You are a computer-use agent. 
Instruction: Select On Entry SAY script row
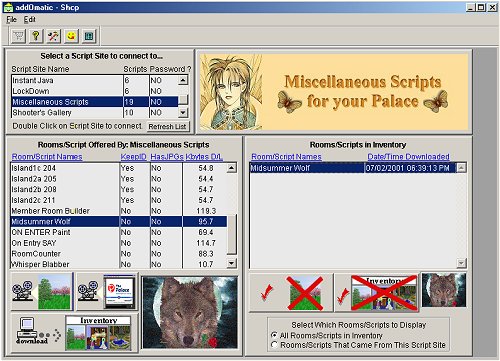click(119, 243)
